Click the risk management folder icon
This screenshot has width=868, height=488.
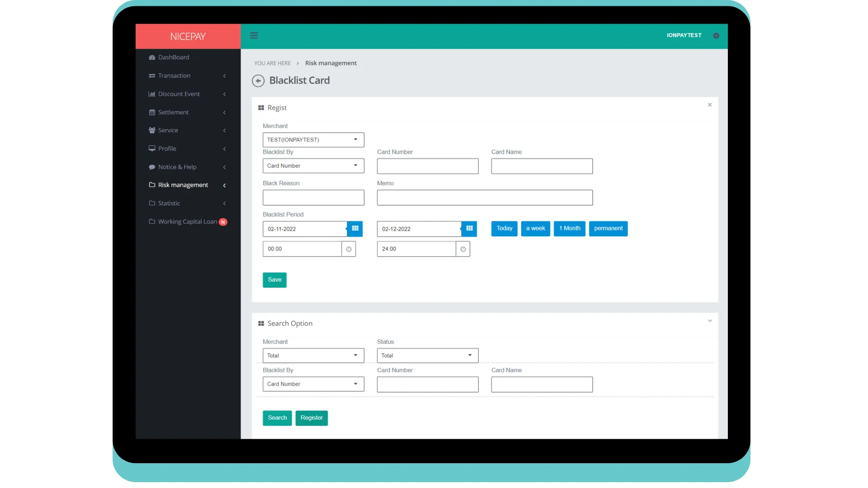[x=151, y=185]
